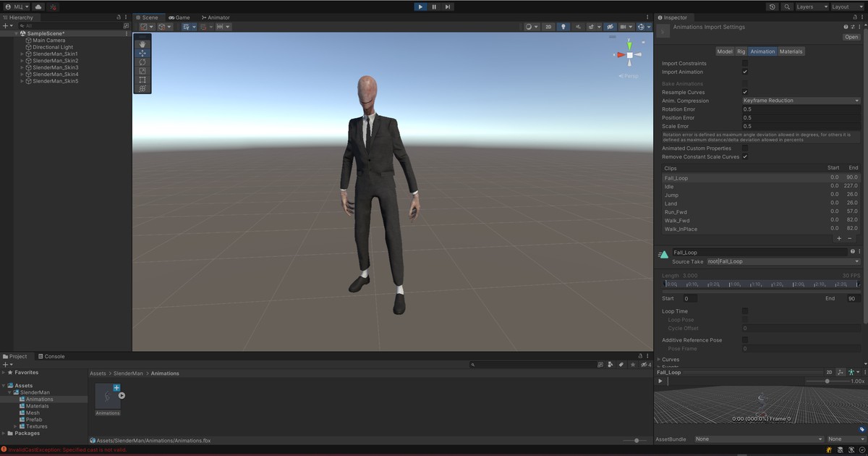Toggle scene lighting with the bulb icon
This screenshot has height=456, width=868.
(563, 27)
